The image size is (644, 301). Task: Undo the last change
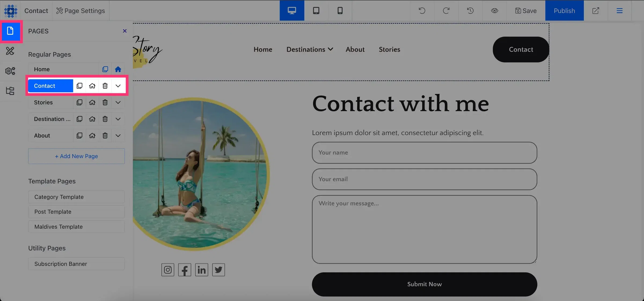click(422, 10)
